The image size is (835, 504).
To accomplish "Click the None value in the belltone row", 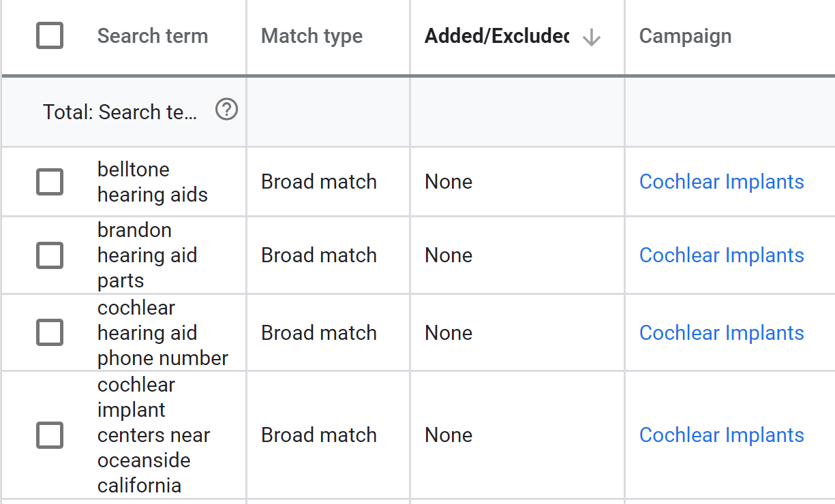I will pos(449,182).
